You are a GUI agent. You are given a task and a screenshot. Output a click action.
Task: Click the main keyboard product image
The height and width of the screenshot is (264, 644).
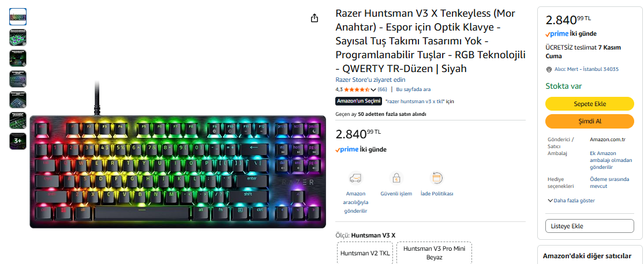tap(177, 172)
